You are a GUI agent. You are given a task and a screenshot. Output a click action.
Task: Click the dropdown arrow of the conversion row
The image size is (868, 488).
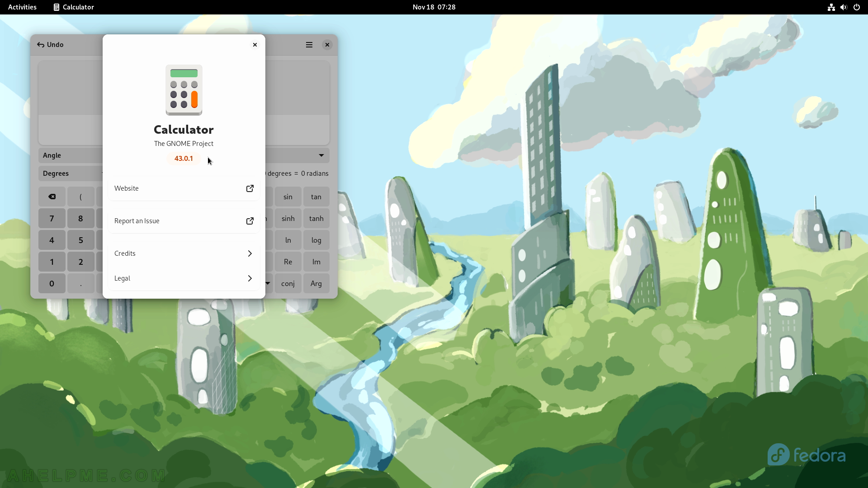pyautogui.click(x=321, y=155)
